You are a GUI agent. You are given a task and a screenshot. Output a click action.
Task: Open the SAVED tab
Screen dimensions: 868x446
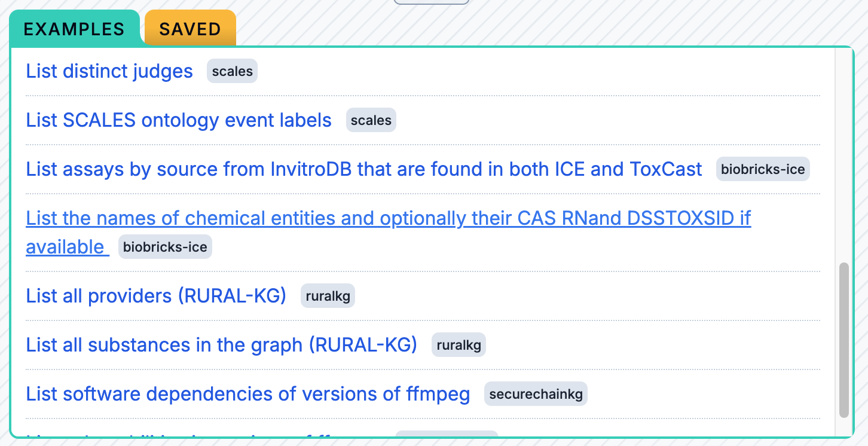click(190, 29)
